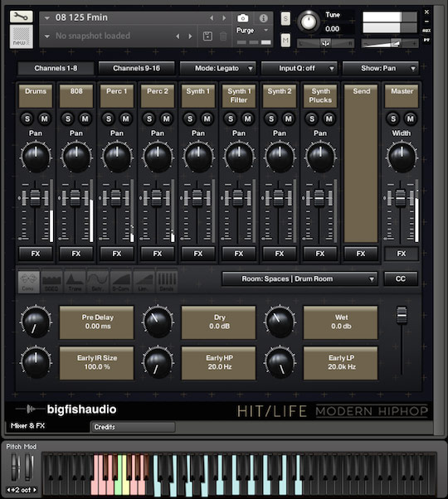Open FX for the Drums channel
448x499 pixels.
pos(36,254)
